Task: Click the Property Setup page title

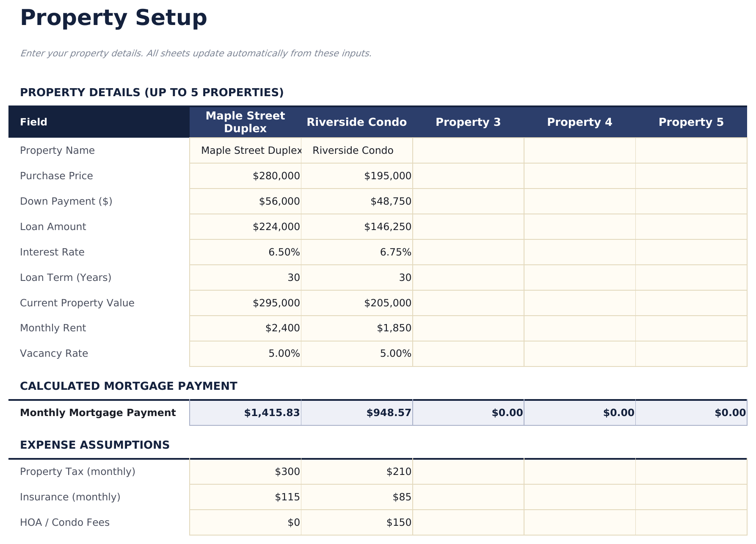Action: (114, 18)
